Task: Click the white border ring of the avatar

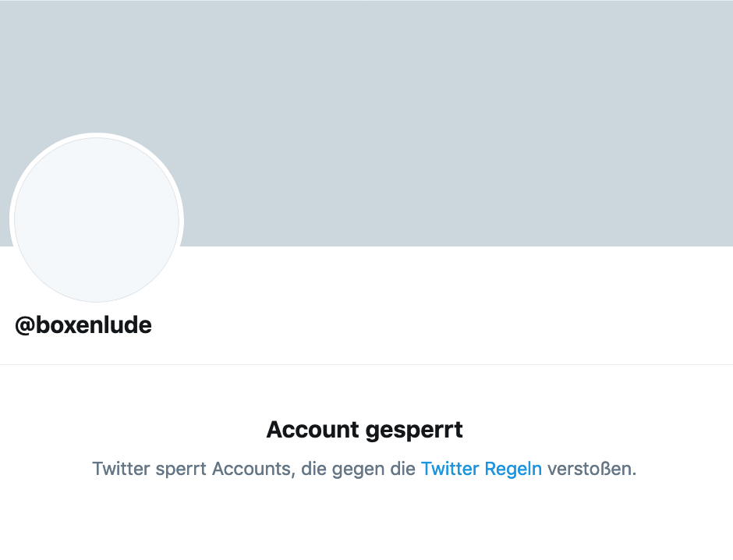Action: pos(97,136)
